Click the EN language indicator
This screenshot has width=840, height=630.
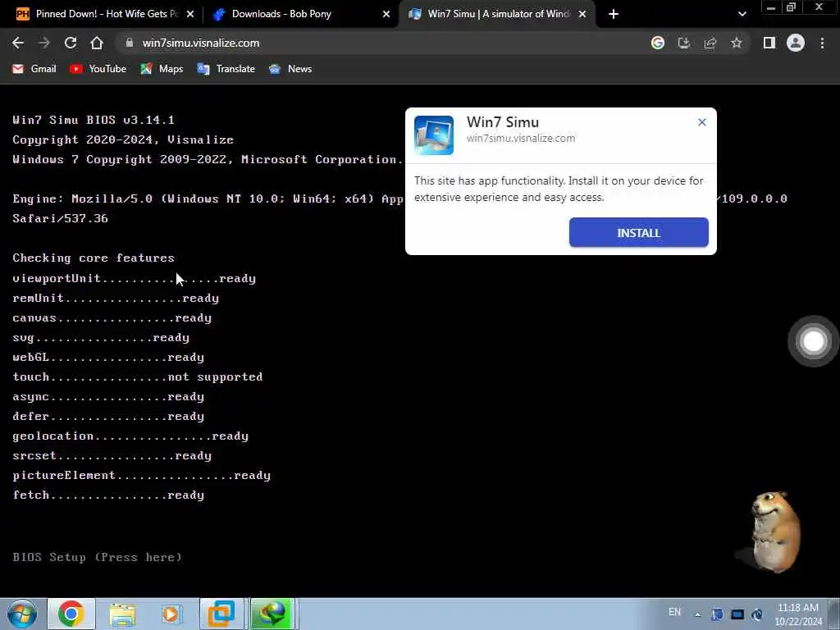pos(674,612)
